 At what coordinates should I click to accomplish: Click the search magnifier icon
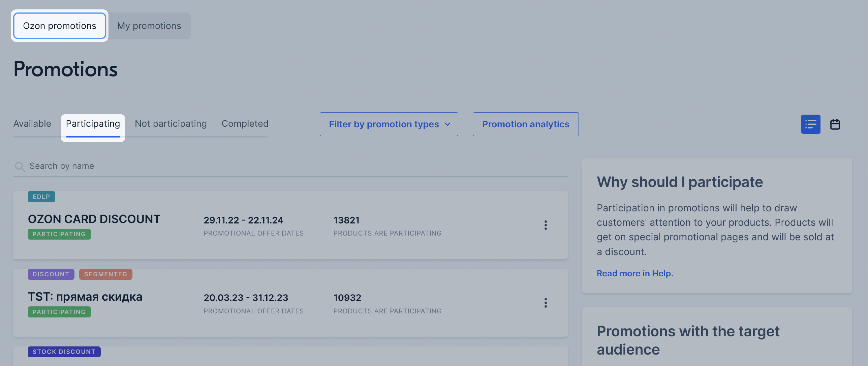click(x=20, y=166)
